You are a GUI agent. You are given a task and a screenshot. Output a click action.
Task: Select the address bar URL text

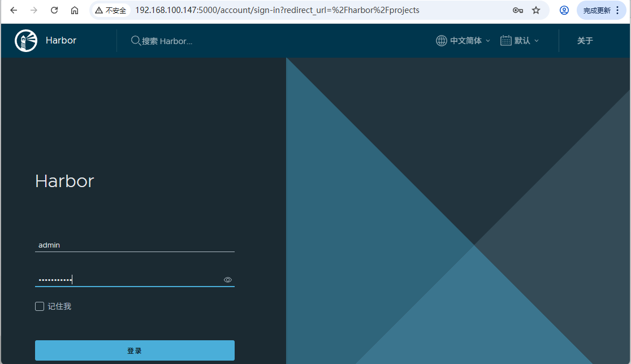pos(277,10)
